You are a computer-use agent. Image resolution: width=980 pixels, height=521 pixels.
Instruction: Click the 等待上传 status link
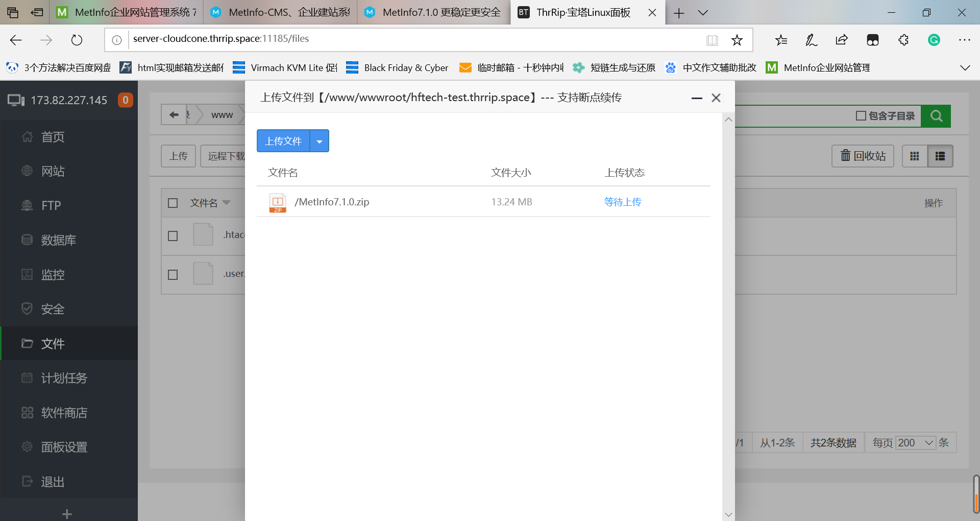pos(623,202)
